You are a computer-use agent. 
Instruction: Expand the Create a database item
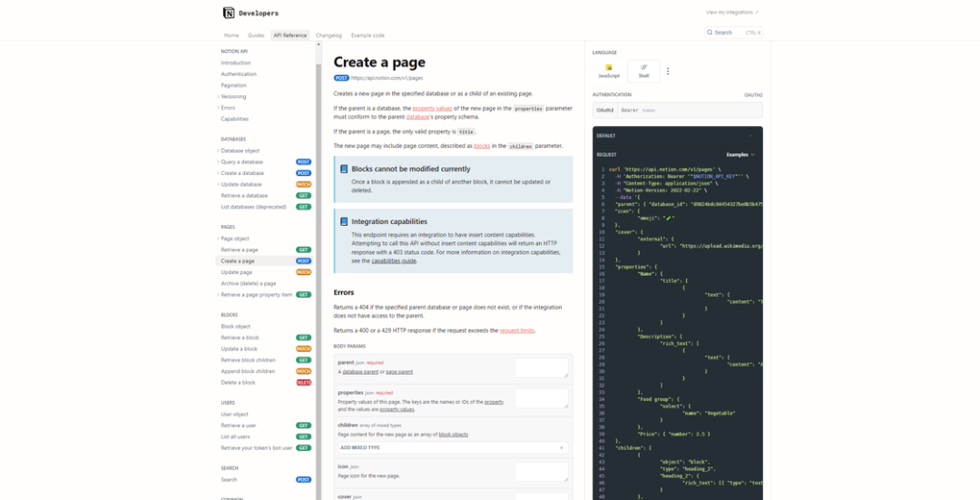pos(218,173)
